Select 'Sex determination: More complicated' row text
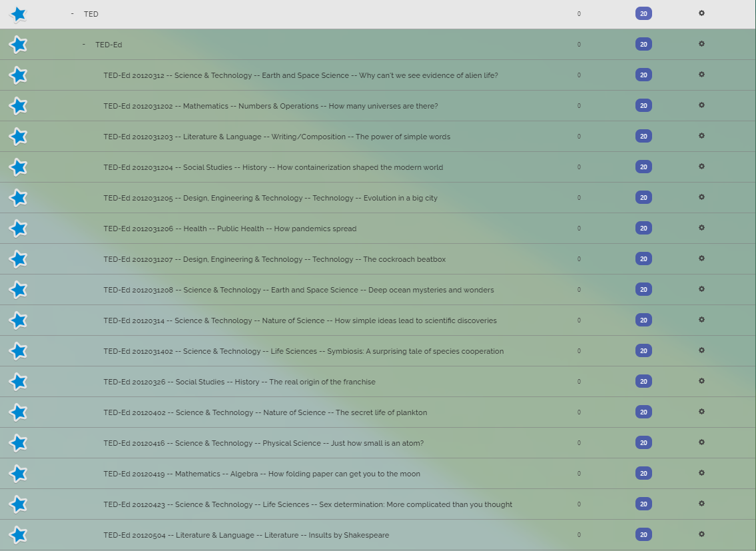Viewport: 756px width, 551px height. (x=308, y=504)
